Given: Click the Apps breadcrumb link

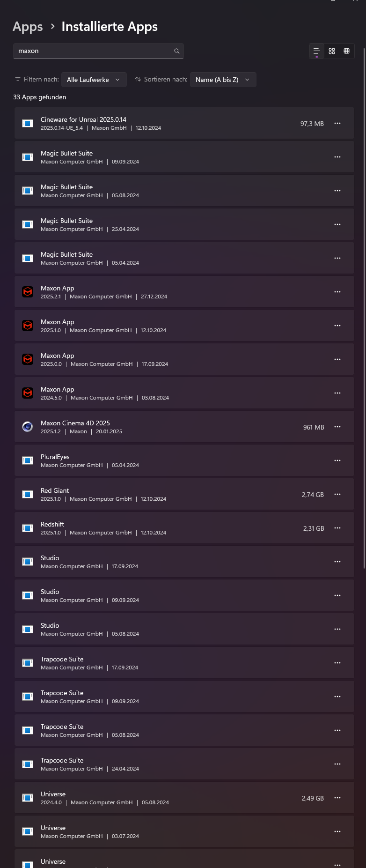Looking at the screenshot, I should (28, 27).
